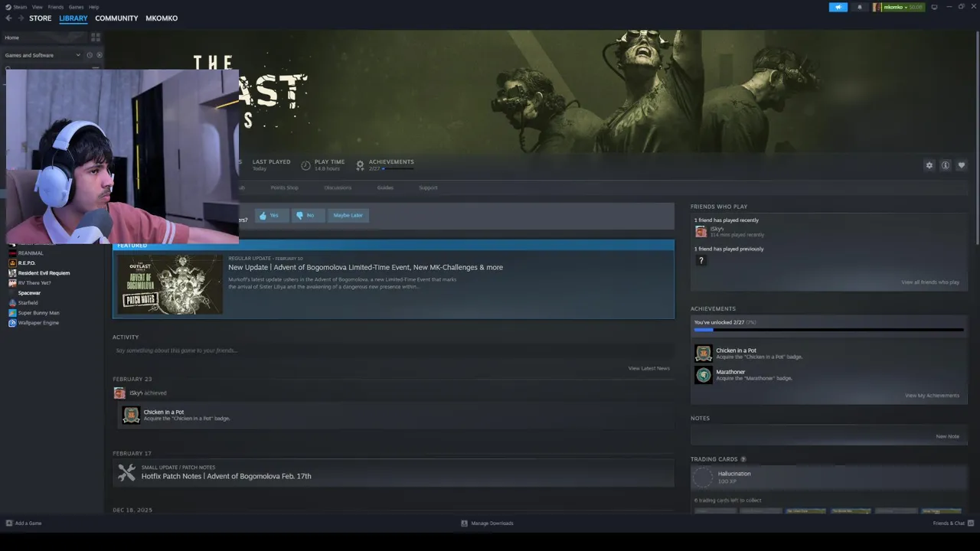The height and width of the screenshot is (551, 980).
Task: Choose Maybe Later on recommendation prompt
Action: [348, 216]
